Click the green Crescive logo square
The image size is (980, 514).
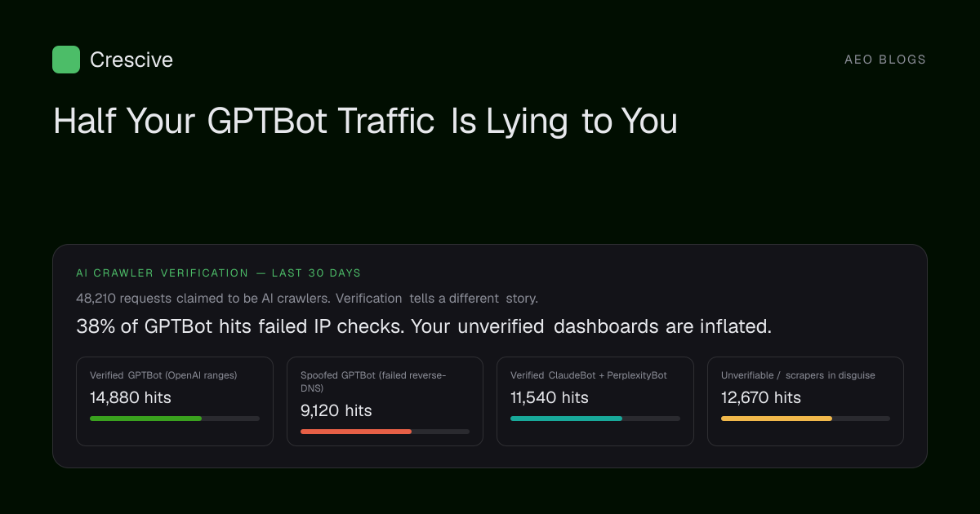(66, 60)
